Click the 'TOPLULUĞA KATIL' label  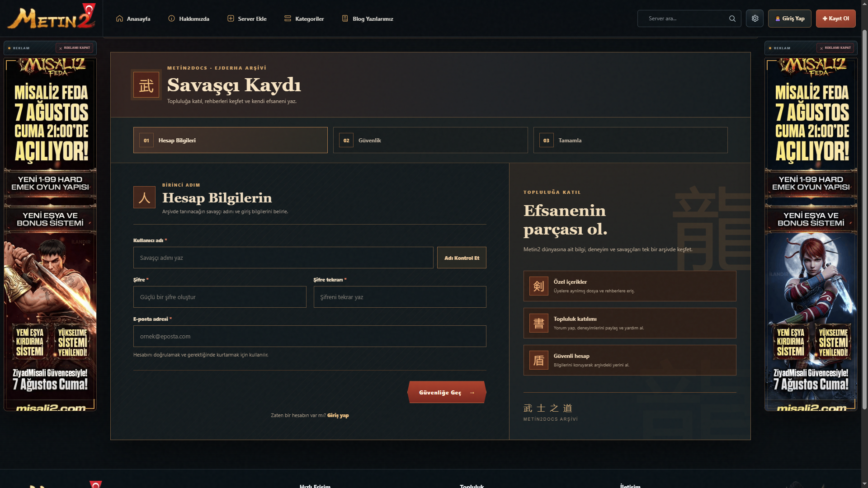pos(552,192)
